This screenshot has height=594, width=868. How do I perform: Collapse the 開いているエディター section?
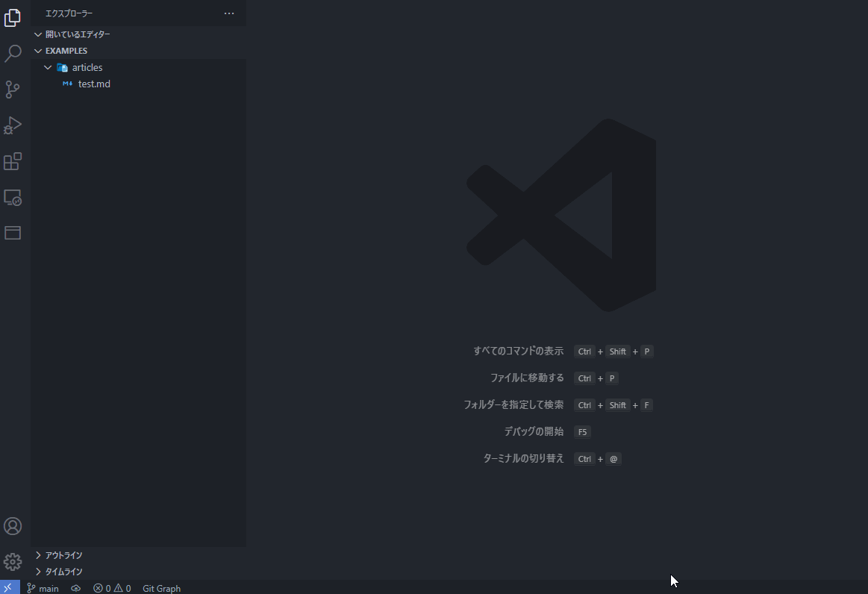point(38,34)
